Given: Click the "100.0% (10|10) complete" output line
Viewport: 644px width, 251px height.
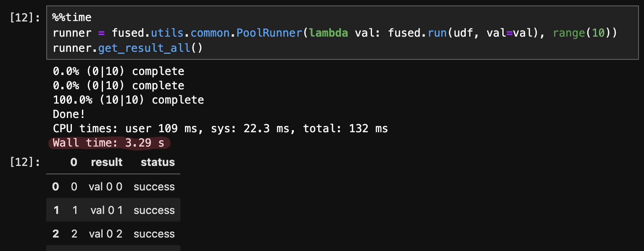Looking at the screenshot, I should click(128, 100).
